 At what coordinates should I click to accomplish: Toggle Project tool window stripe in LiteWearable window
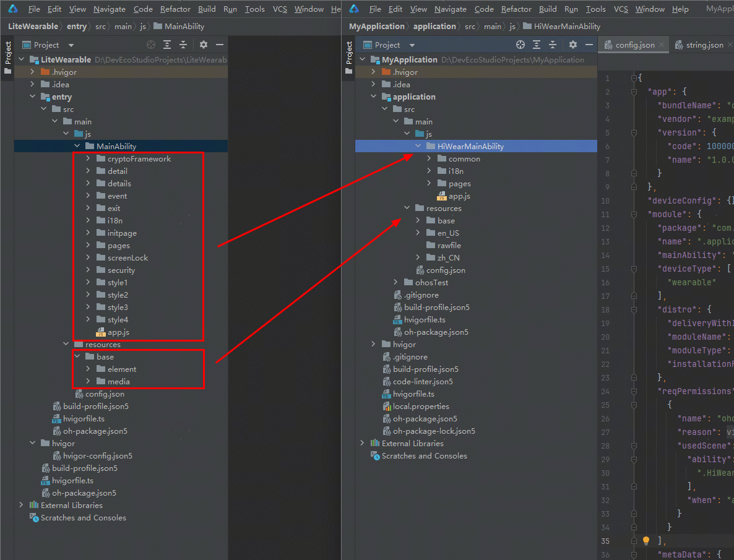pos(7,58)
